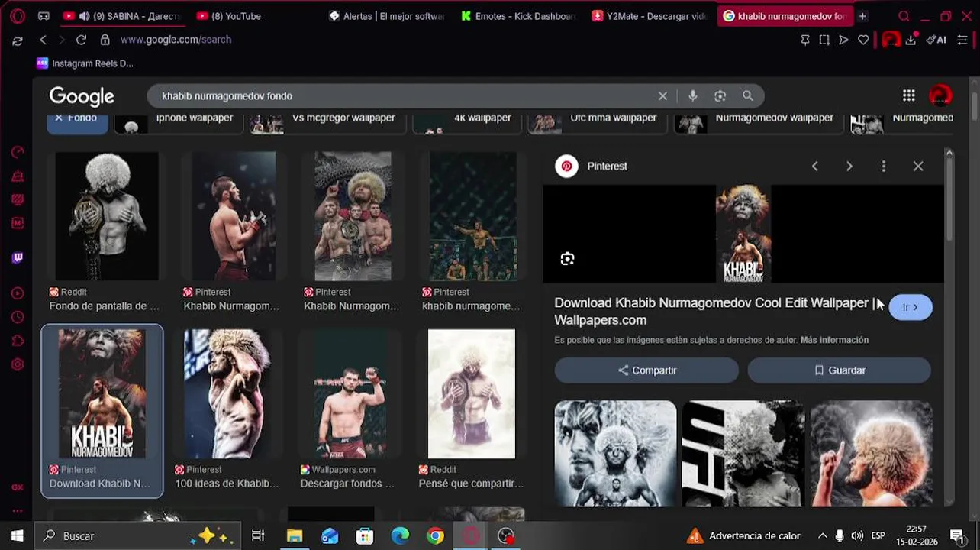Click the browser back arrow
The height and width of the screenshot is (550, 980).
(43, 40)
